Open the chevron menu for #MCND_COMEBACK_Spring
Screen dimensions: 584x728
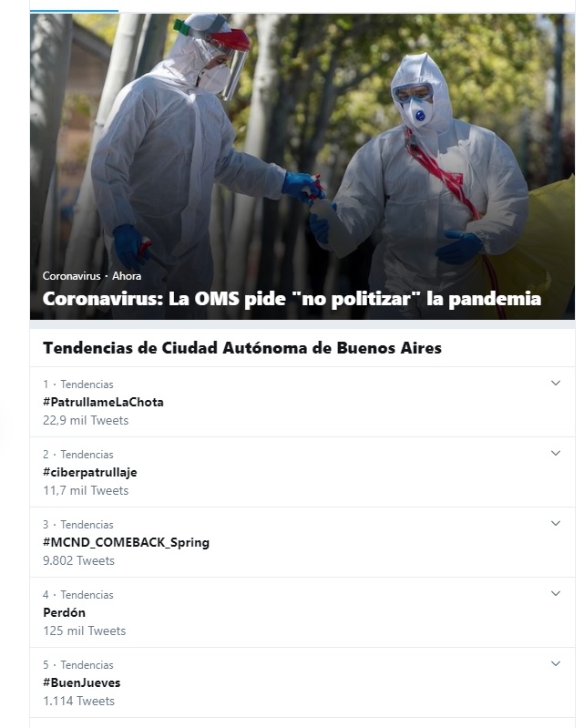pyautogui.click(x=555, y=523)
